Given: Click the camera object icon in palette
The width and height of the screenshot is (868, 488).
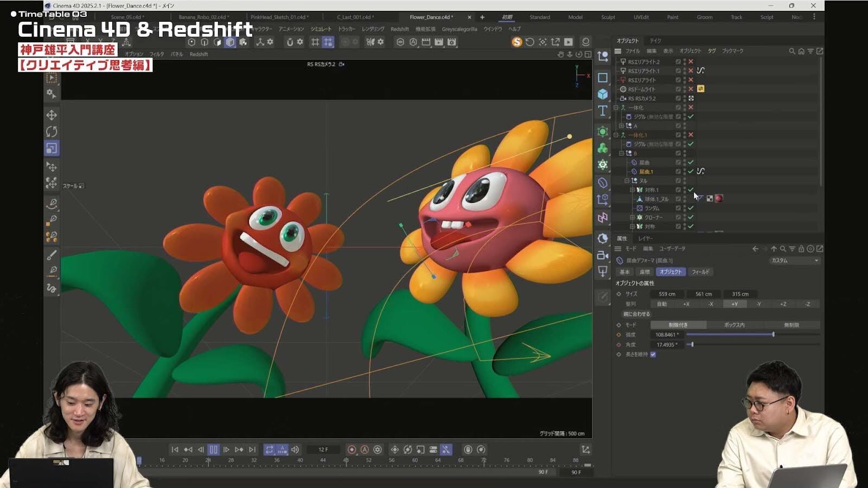Looking at the screenshot, I should 603,255.
